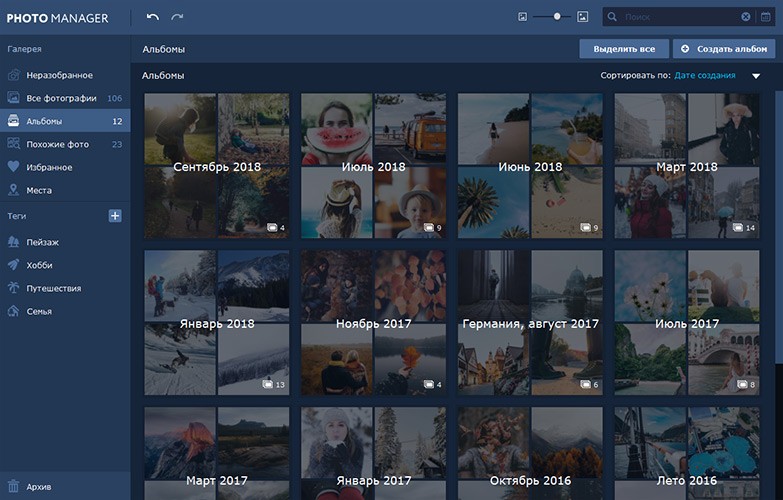Open the Сентябрь 2018 album
Viewport: 783px width, 500px height.
point(217,166)
